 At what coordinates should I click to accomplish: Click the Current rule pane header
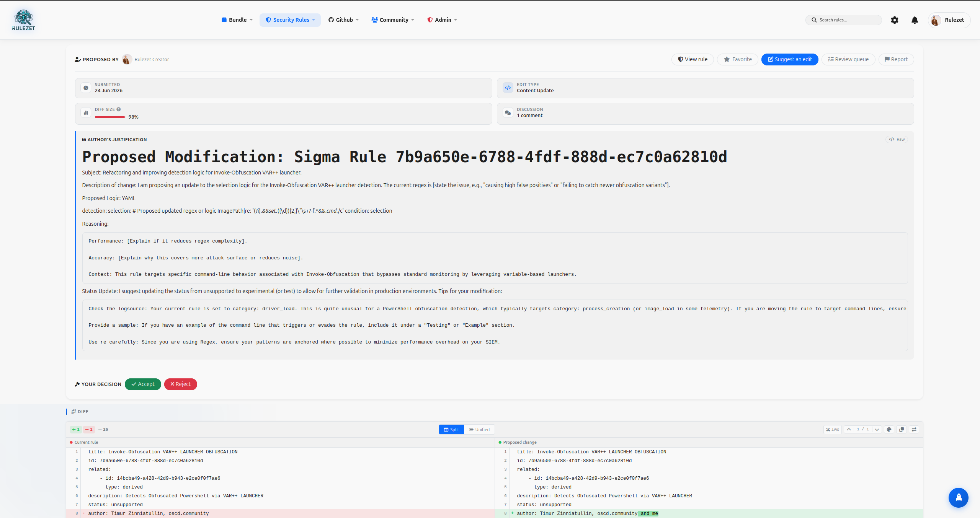[281, 442]
